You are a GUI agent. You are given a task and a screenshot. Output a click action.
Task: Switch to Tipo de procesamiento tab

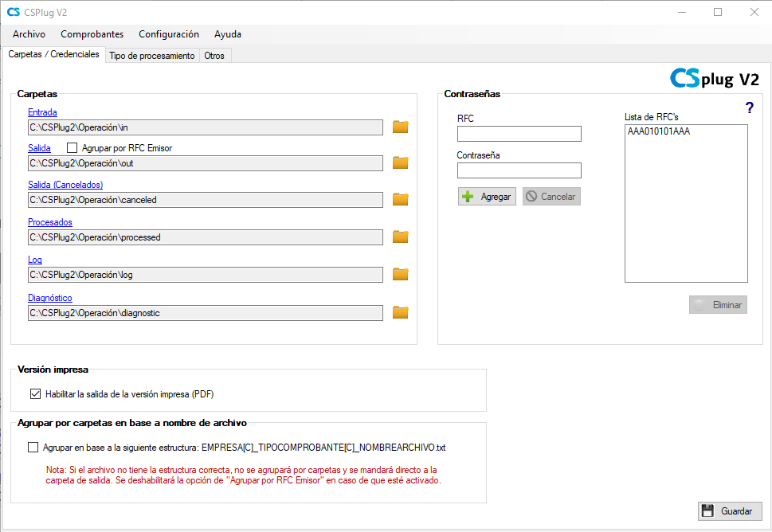(x=152, y=56)
